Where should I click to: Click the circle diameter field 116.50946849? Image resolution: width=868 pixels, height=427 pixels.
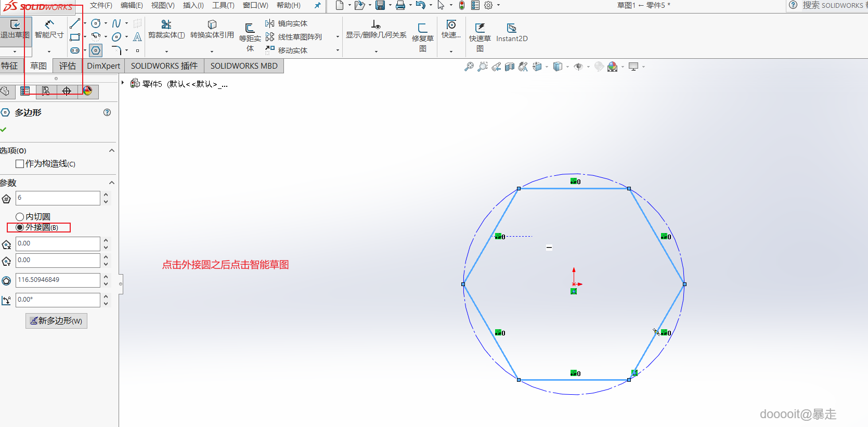[58, 280]
